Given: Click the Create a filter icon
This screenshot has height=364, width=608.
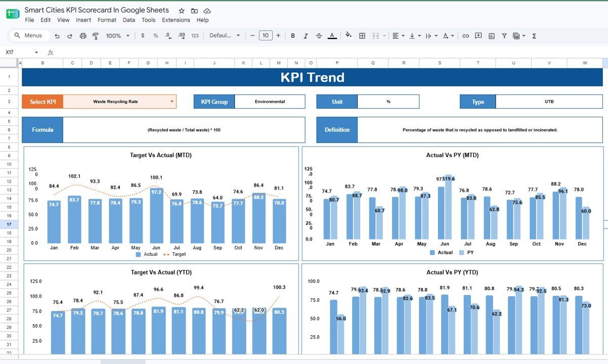Looking at the screenshot, I should point(504,36).
